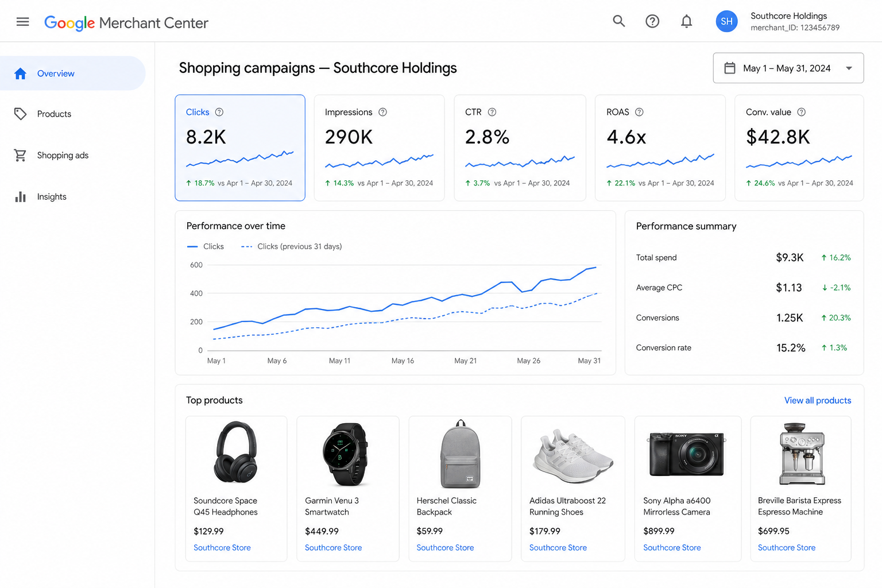This screenshot has width=882, height=588.
Task: Click the search magnifier icon
Action: pos(618,21)
